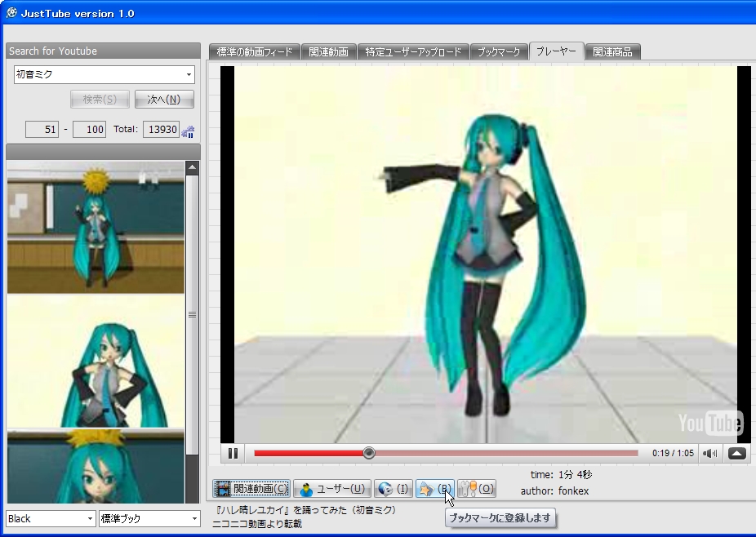Click the video progress slider knob
This screenshot has height=537, width=756.
[369, 453]
